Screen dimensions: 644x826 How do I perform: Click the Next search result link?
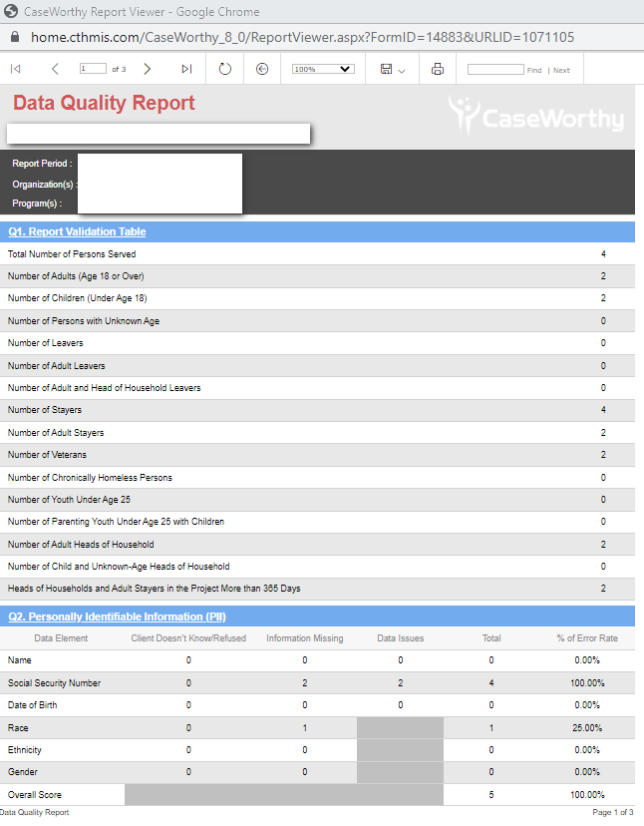click(x=561, y=70)
